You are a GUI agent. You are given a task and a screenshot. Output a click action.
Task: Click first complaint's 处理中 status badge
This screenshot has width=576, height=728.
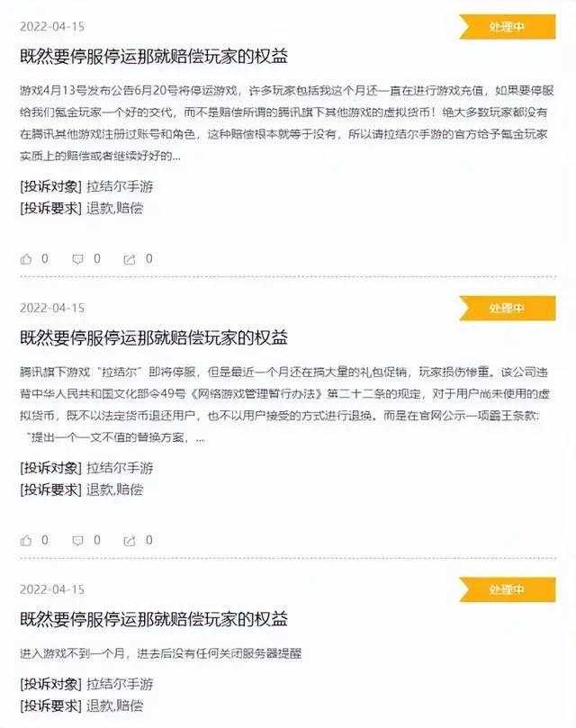(x=508, y=27)
